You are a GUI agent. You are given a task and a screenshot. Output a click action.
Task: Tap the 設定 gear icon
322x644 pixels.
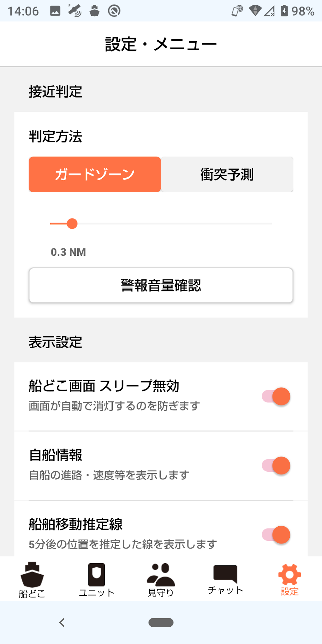(x=289, y=575)
